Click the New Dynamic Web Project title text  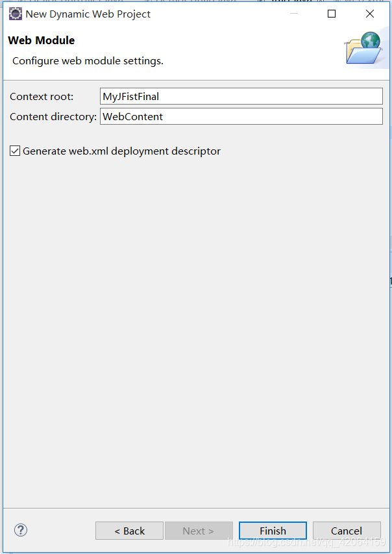[88, 14]
